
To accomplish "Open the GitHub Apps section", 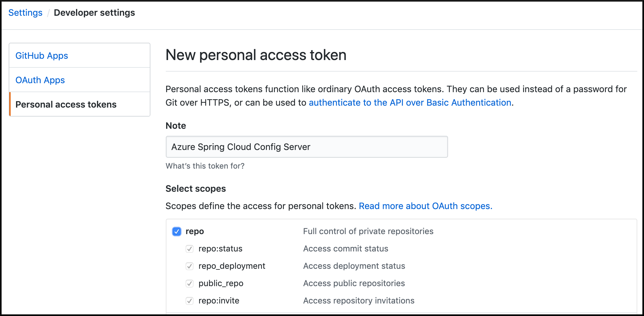I will click(x=42, y=56).
